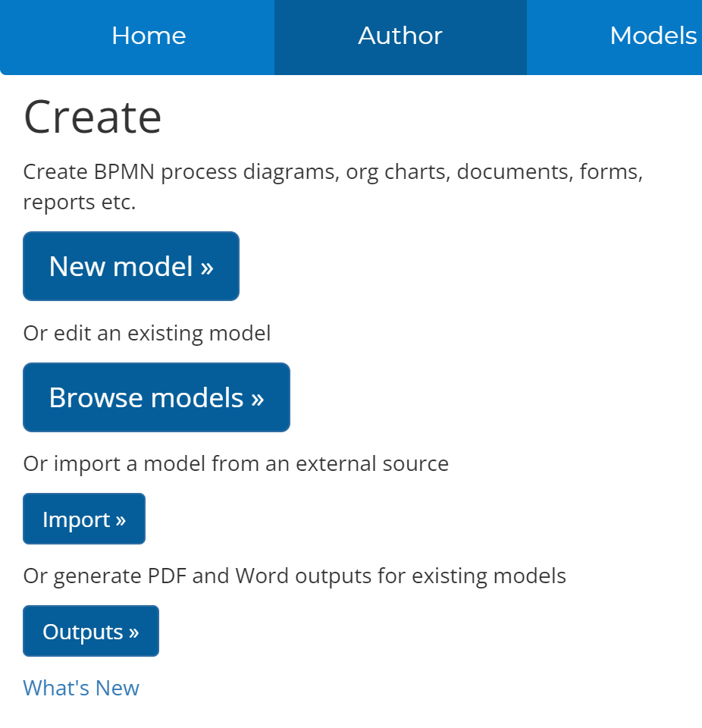Click the 'Or edit an existing model' text

(146, 333)
